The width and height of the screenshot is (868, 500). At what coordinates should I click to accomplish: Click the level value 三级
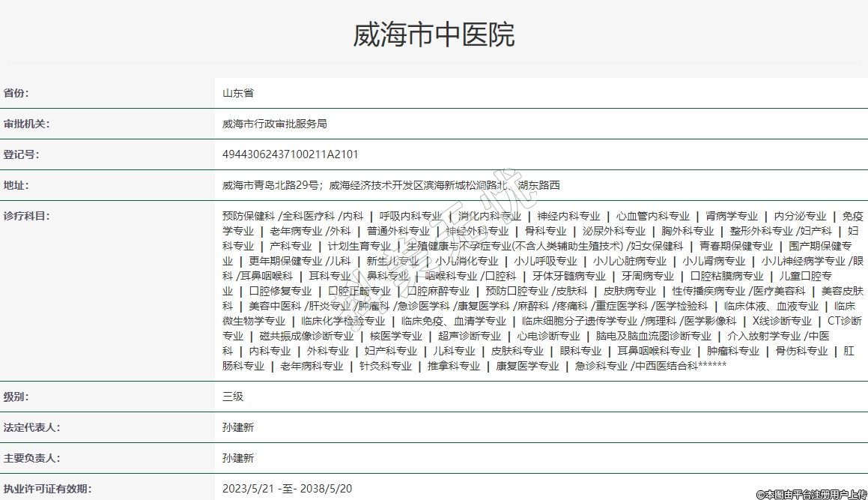click(233, 397)
